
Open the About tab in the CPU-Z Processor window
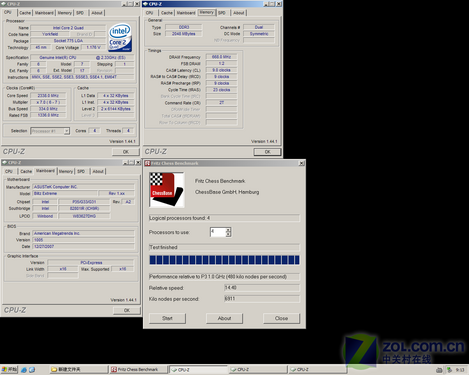(x=97, y=13)
